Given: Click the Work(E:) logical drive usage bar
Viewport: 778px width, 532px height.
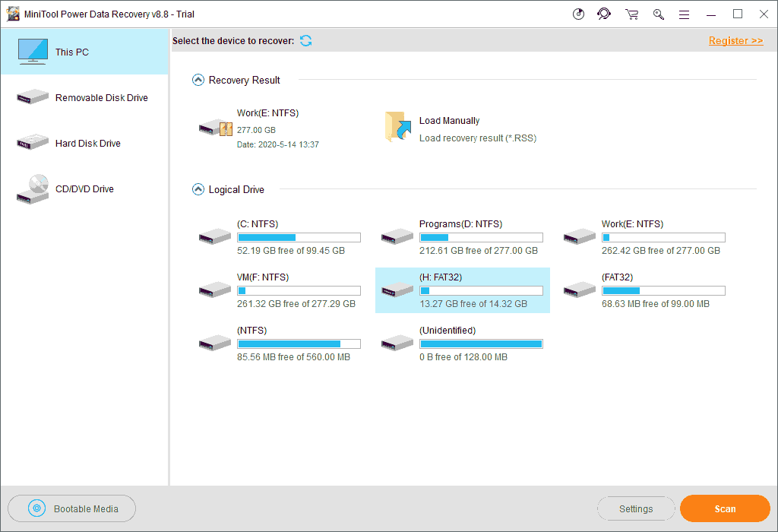Looking at the screenshot, I should pyautogui.click(x=663, y=237).
